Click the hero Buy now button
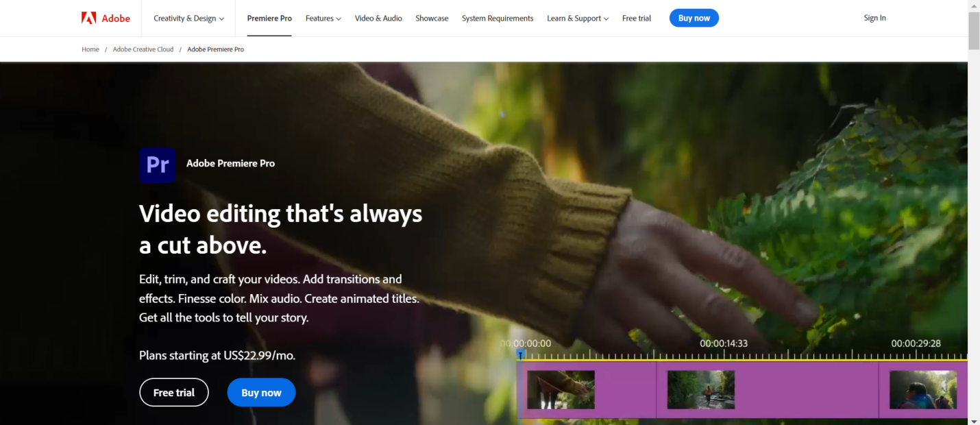Viewport: 980px width, 425px height. point(261,392)
